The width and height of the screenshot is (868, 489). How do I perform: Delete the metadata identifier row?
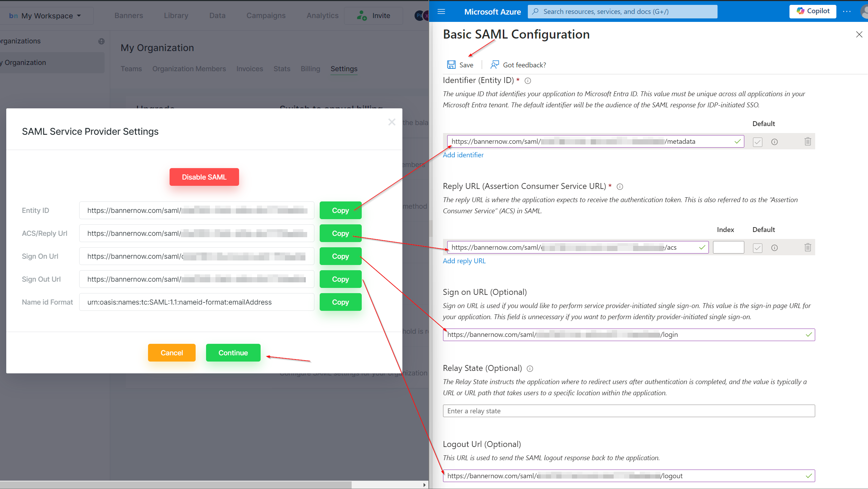pos(808,141)
